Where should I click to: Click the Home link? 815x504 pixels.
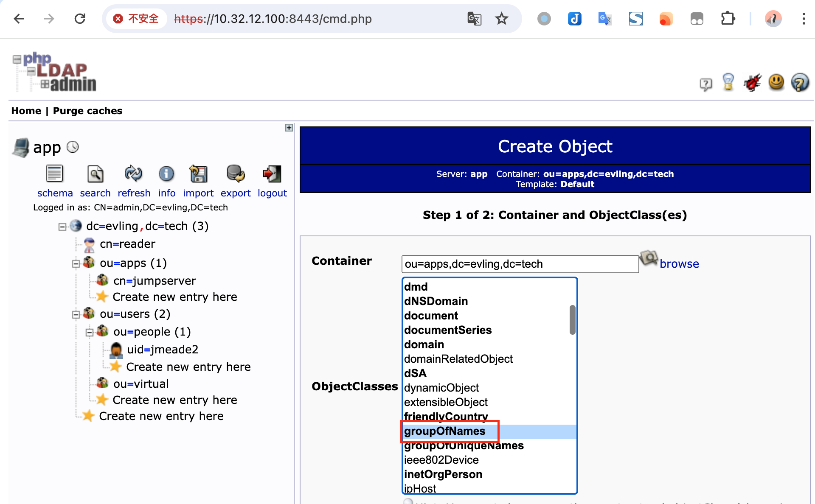(x=26, y=111)
